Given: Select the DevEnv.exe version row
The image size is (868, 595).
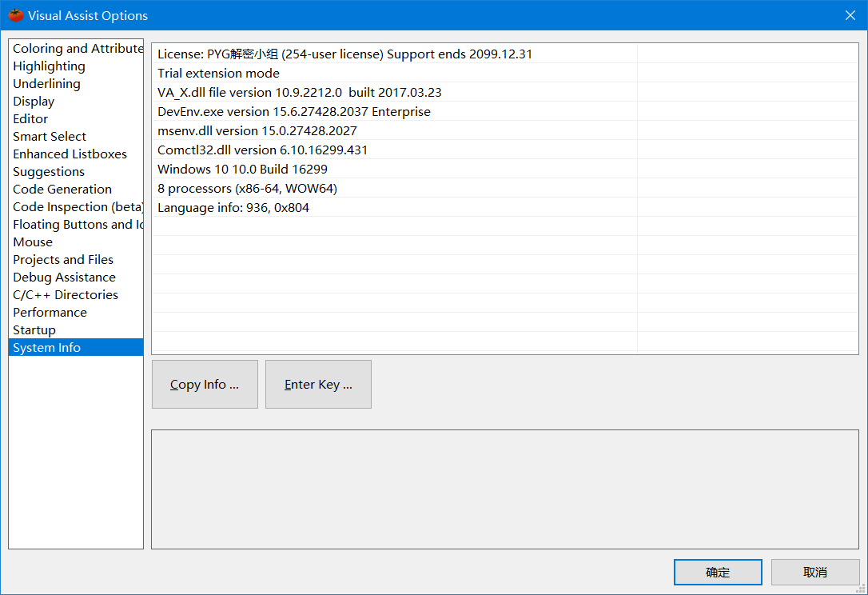Looking at the screenshot, I should 505,111.
